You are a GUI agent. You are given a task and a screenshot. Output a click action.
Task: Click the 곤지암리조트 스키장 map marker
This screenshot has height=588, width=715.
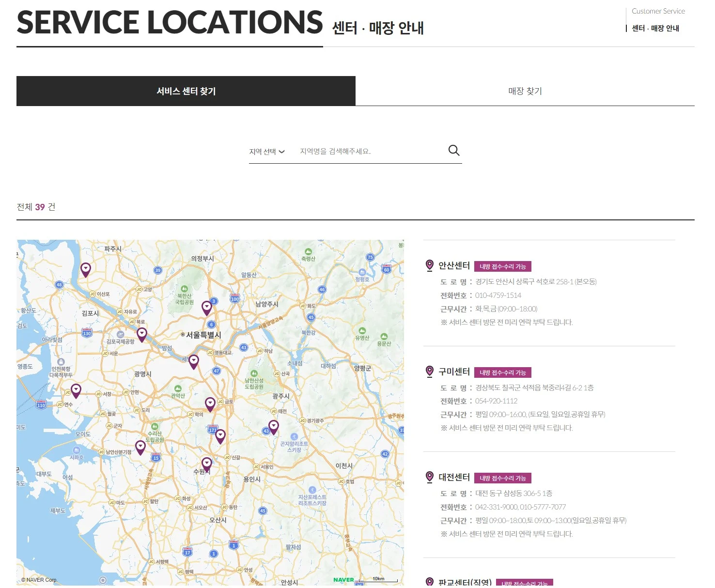294,437
